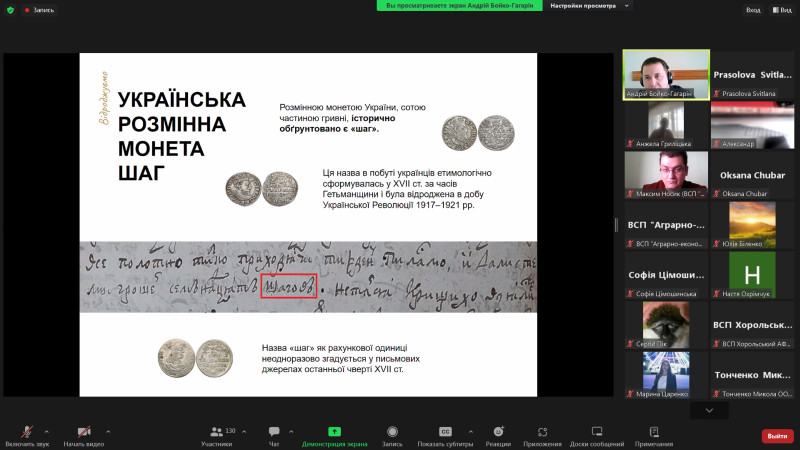This screenshot has width=800, height=450.
Task: Open Примечания notes
Action: pos(653,434)
